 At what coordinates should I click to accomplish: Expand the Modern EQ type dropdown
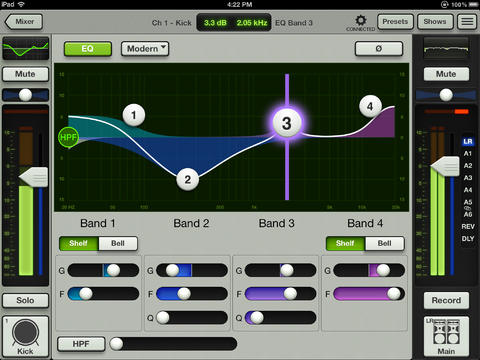coord(145,49)
